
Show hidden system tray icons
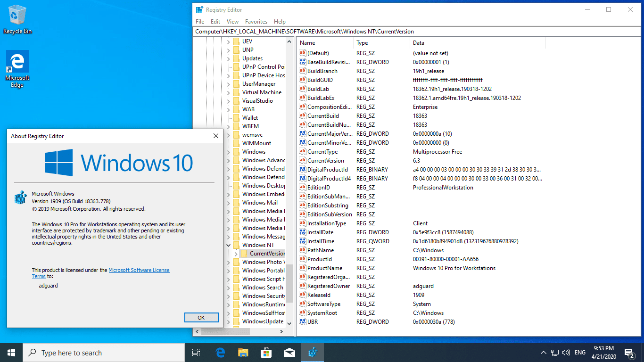coord(543,353)
